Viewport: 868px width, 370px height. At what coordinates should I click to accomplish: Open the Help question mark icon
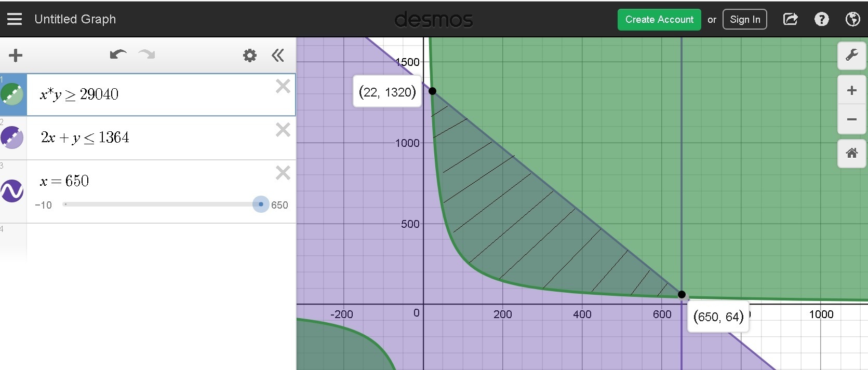pos(821,19)
